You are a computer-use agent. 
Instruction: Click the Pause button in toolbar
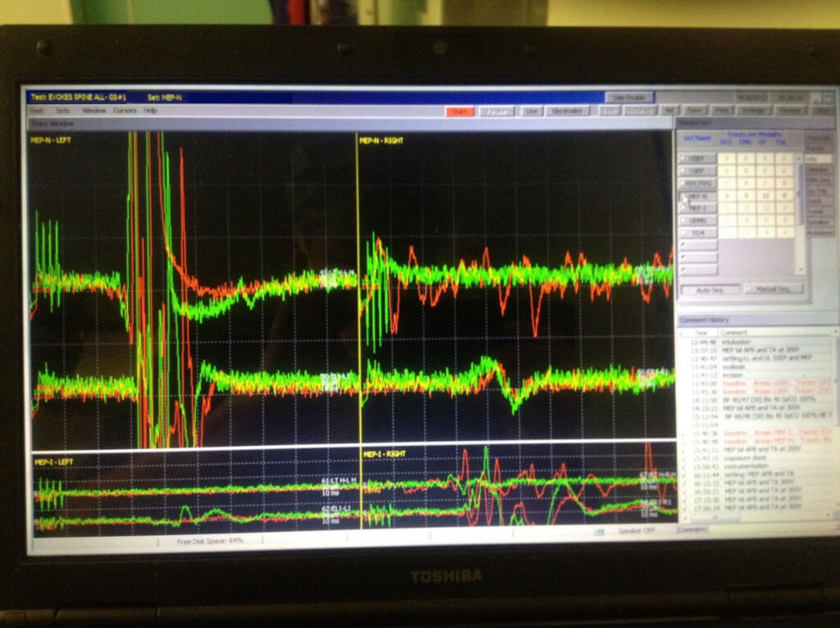point(497,112)
